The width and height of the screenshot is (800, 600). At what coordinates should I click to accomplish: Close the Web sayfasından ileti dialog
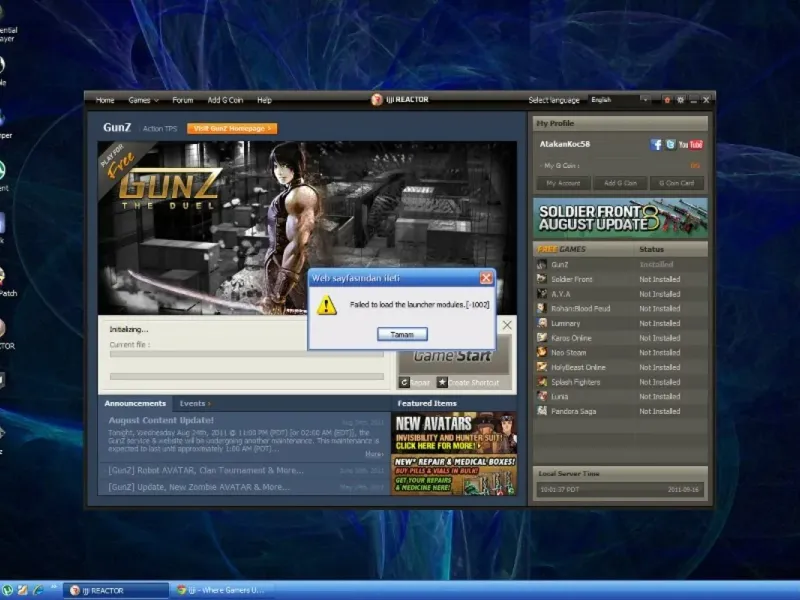pyautogui.click(x=486, y=278)
